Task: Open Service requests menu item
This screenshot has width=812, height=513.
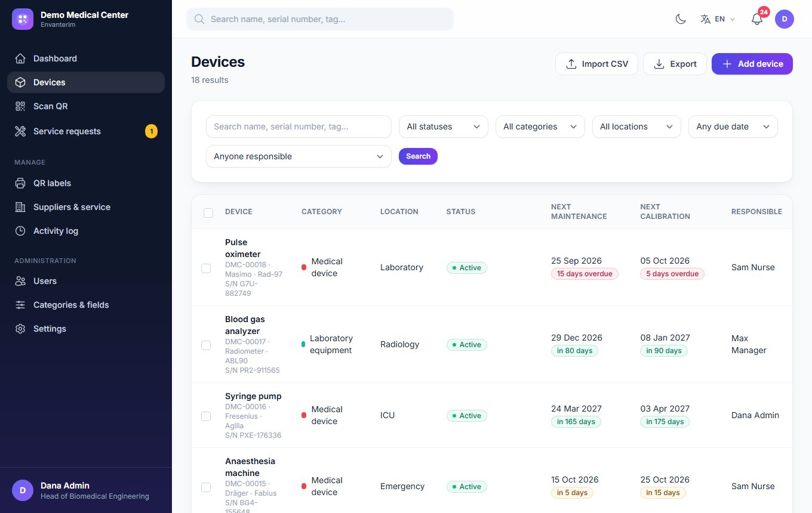Action: pos(86,131)
